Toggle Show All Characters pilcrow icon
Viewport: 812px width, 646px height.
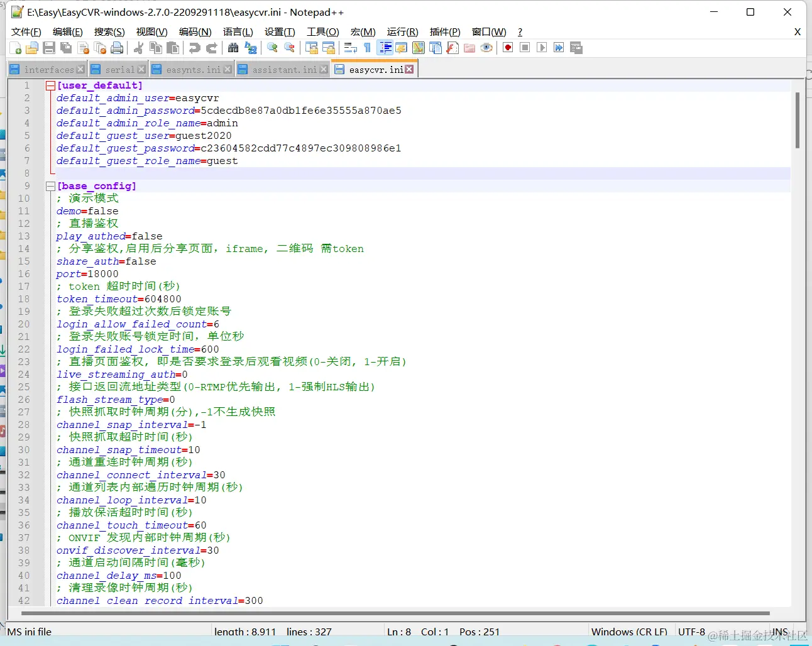pos(367,48)
